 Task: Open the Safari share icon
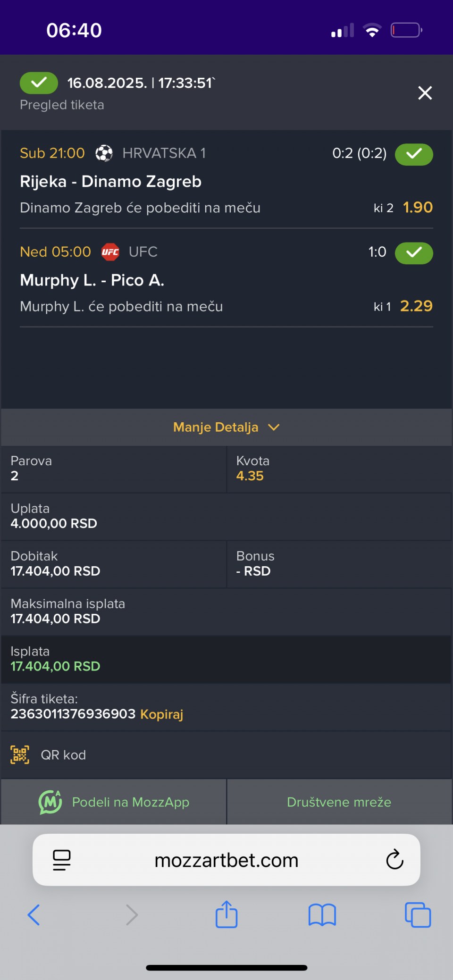226,914
